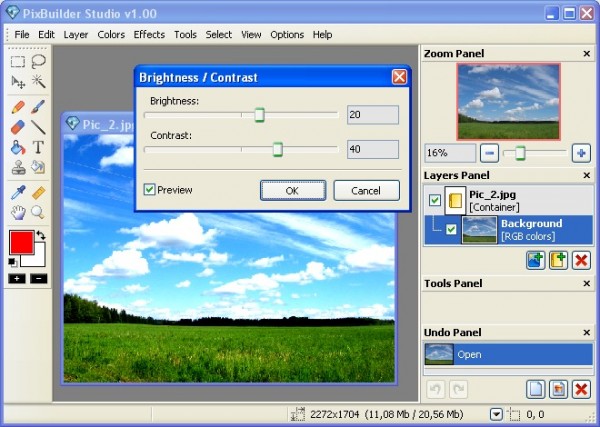Click the zoom out minus button
The height and width of the screenshot is (427, 600).
[x=489, y=153]
